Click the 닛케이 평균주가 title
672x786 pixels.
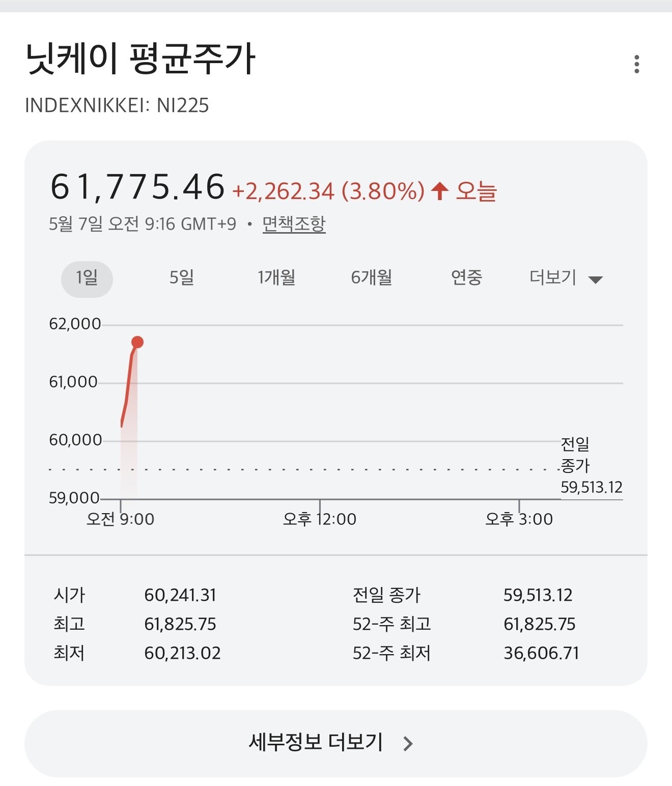coord(140,59)
